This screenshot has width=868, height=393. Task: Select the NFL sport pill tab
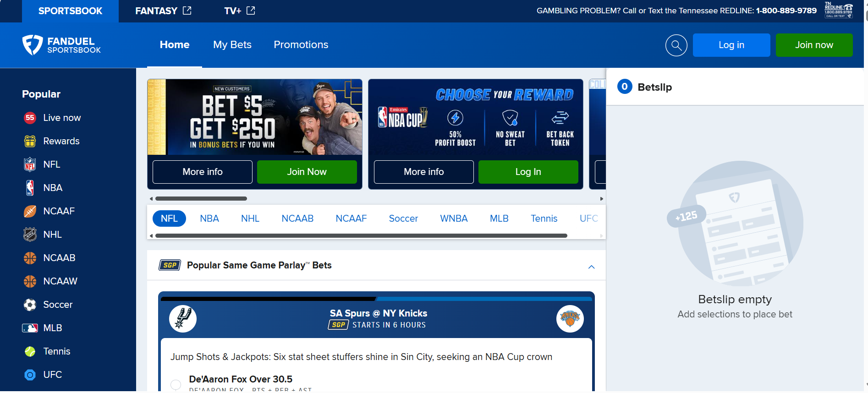coord(169,218)
